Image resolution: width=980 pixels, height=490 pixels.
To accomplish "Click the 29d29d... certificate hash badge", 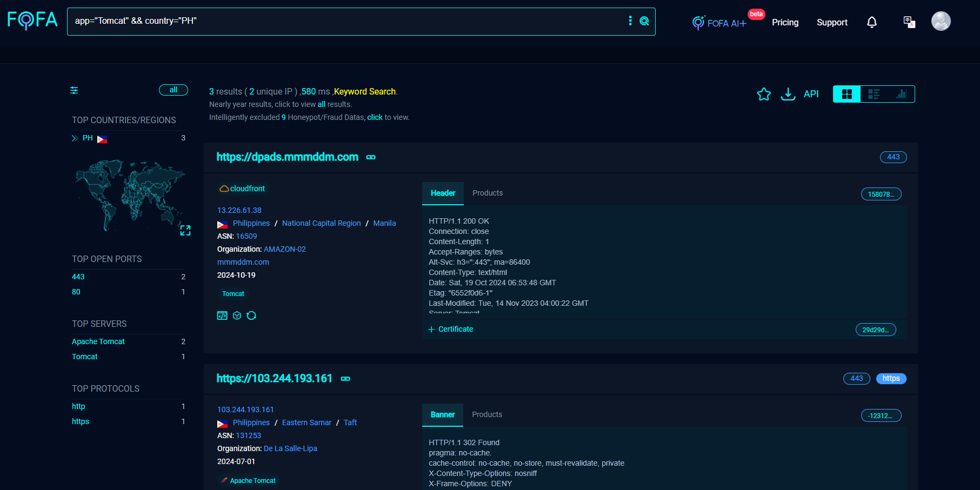I will point(876,330).
